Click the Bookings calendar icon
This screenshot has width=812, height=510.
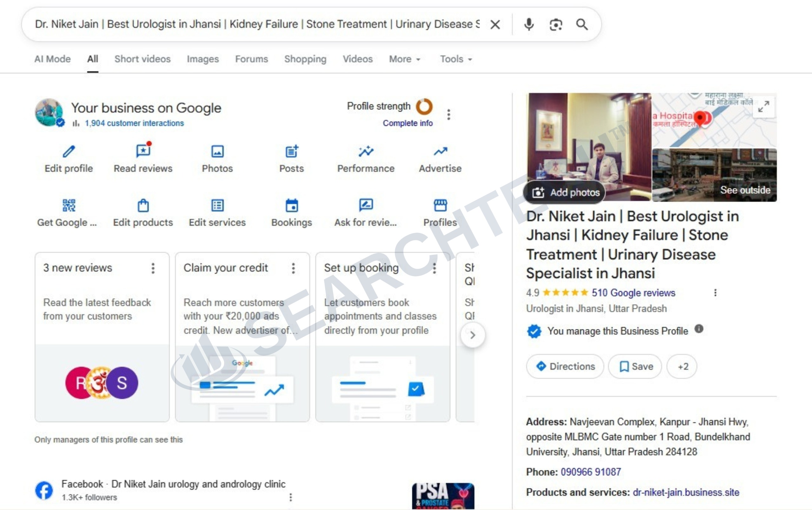pyautogui.click(x=292, y=205)
